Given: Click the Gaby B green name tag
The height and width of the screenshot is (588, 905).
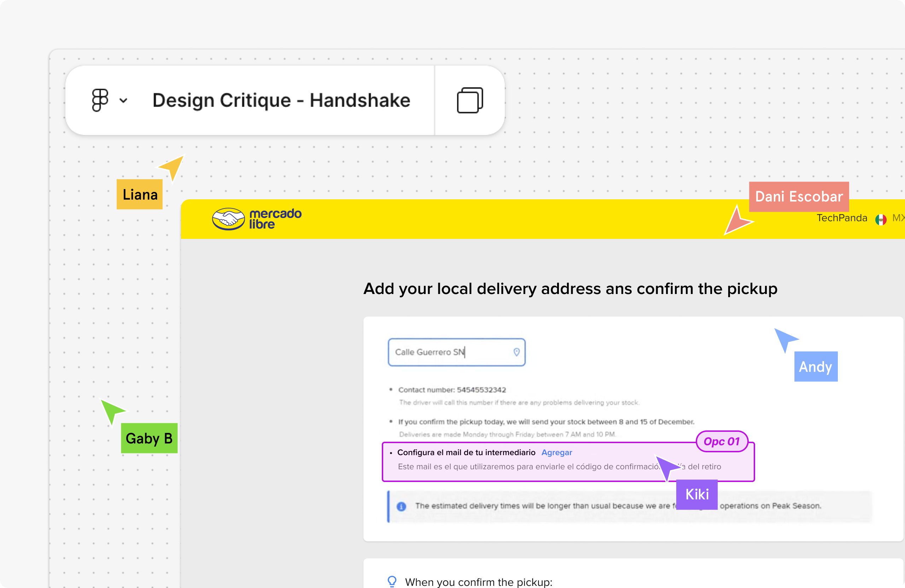Looking at the screenshot, I should (x=149, y=438).
